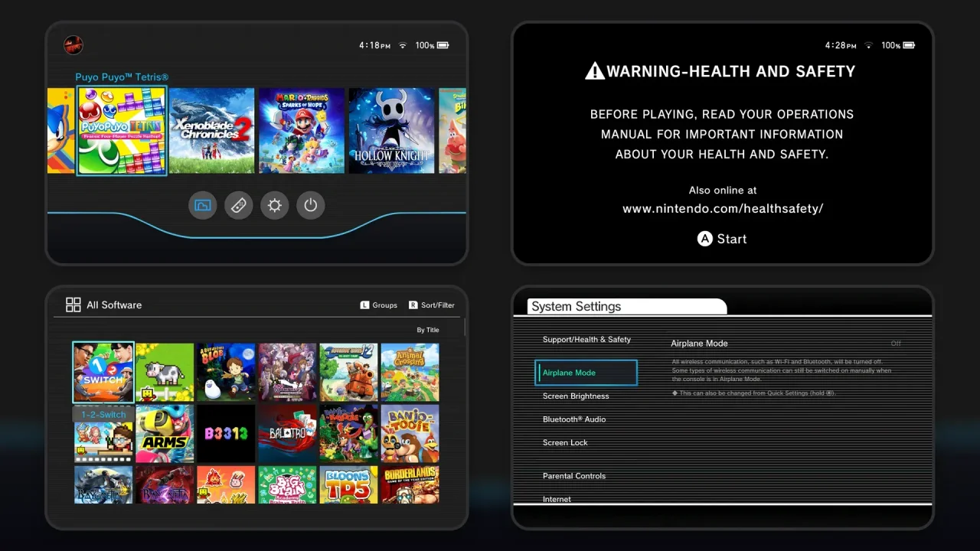This screenshot has width=980, height=551.
Task: Select the Power icon on home screen
Action: (311, 205)
